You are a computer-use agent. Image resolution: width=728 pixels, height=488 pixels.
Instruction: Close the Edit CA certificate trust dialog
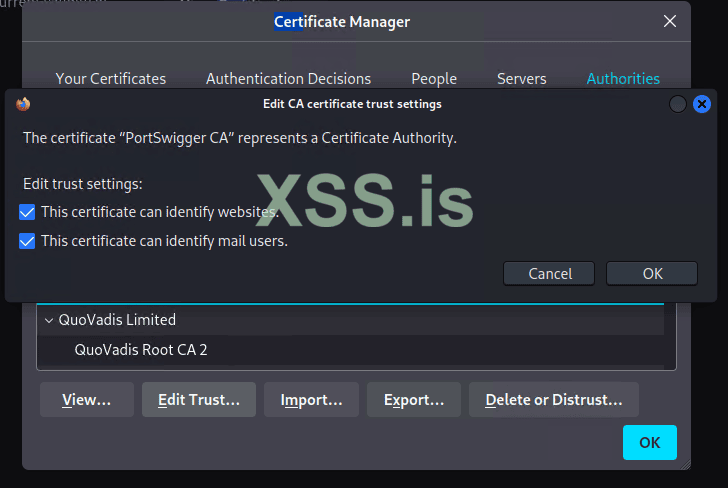[702, 103]
